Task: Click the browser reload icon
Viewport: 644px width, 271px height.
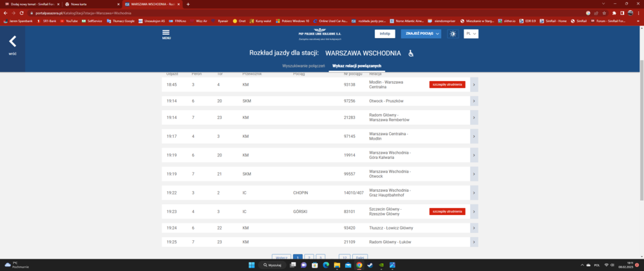Action: coord(23,13)
